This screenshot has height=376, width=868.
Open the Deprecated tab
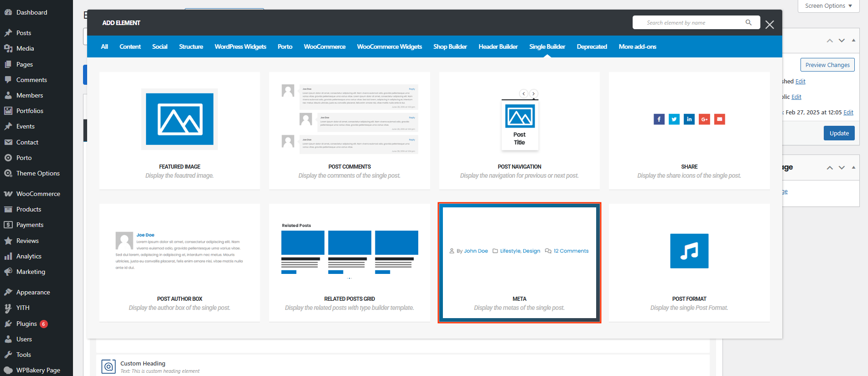(x=592, y=46)
